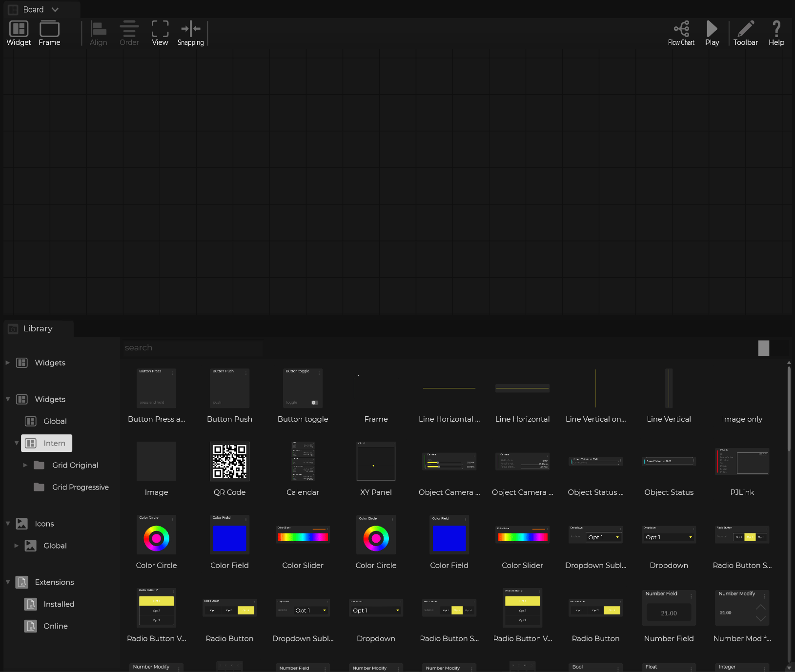Select the Library tab
Viewport: 795px width, 672px height.
pyautogui.click(x=38, y=328)
